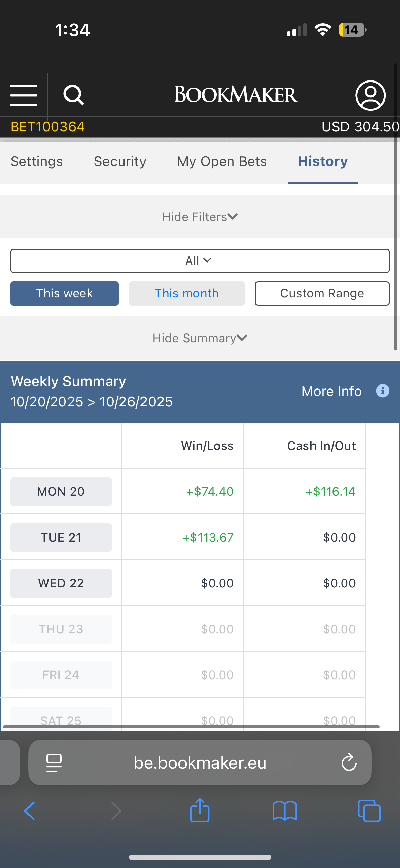
Task: Switch to the My Open Bets tab
Action: point(222,162)
